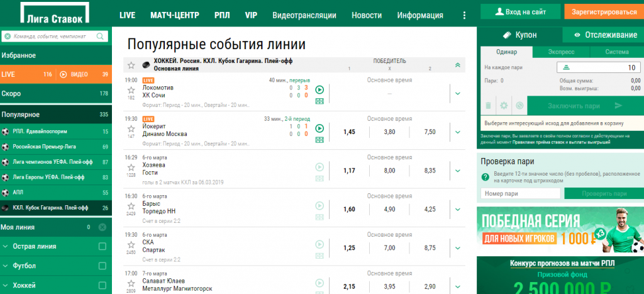
Task: Expand more markets for СКА match
Action: coord(458,249)
